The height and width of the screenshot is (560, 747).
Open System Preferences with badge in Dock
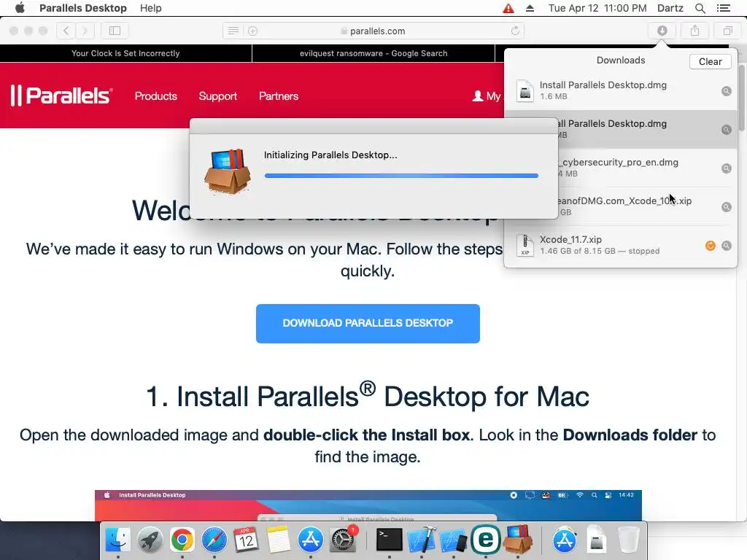(343, 540)
